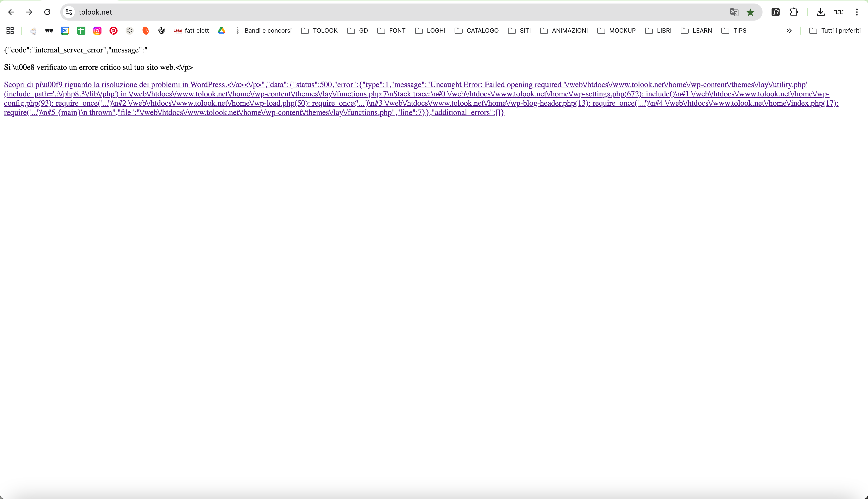This screenshot has height=499, width=868.
Task: Expand the TOLOOK bookmarks folder
Action: click(x=319, y=31)
